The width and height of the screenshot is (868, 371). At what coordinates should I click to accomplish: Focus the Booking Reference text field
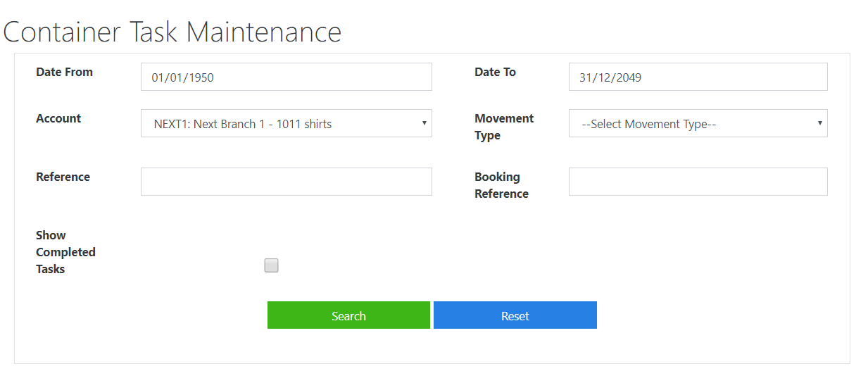pyautogui.click(x=698, y=182)
